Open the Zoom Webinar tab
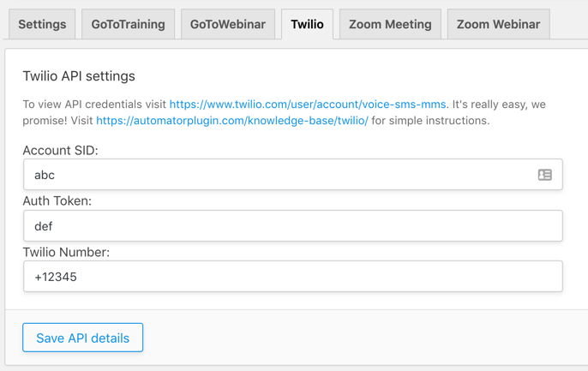Screen dimensions: 588x371 [x=498, y=24]
